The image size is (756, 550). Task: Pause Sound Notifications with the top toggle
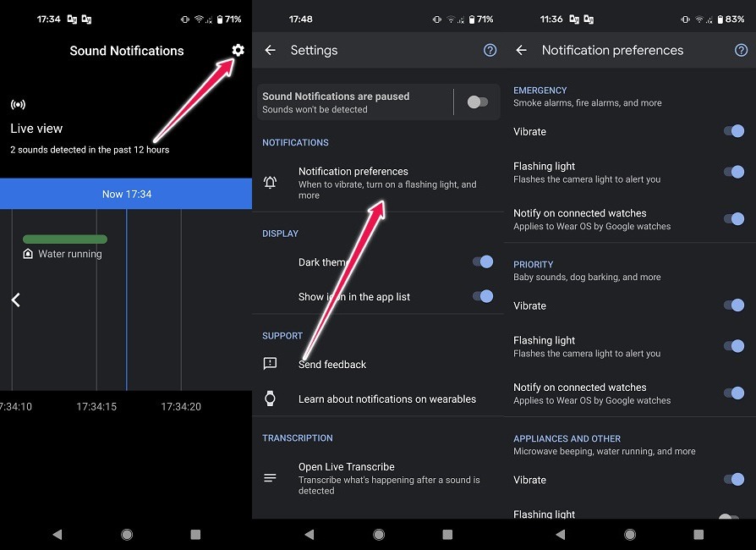(476, 101)
